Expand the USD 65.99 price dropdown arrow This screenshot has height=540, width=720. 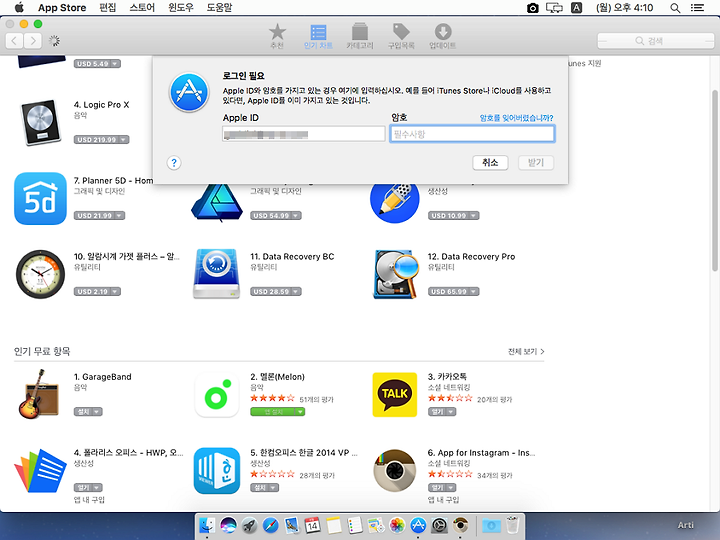(473, 292)
